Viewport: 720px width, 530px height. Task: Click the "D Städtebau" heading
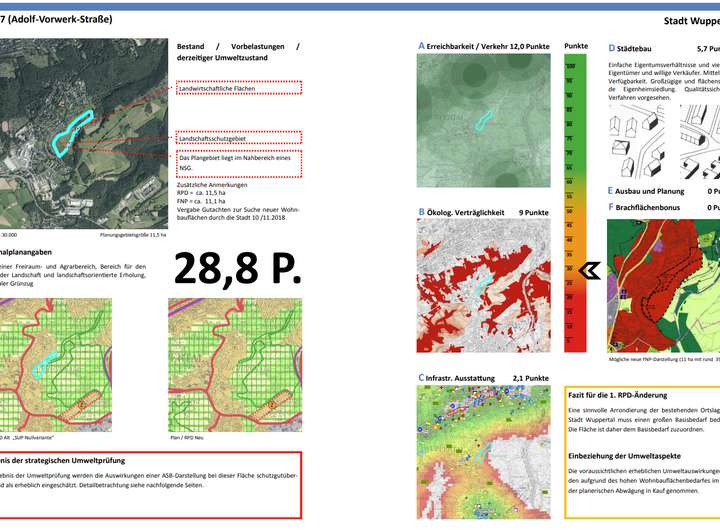point(630,48)
